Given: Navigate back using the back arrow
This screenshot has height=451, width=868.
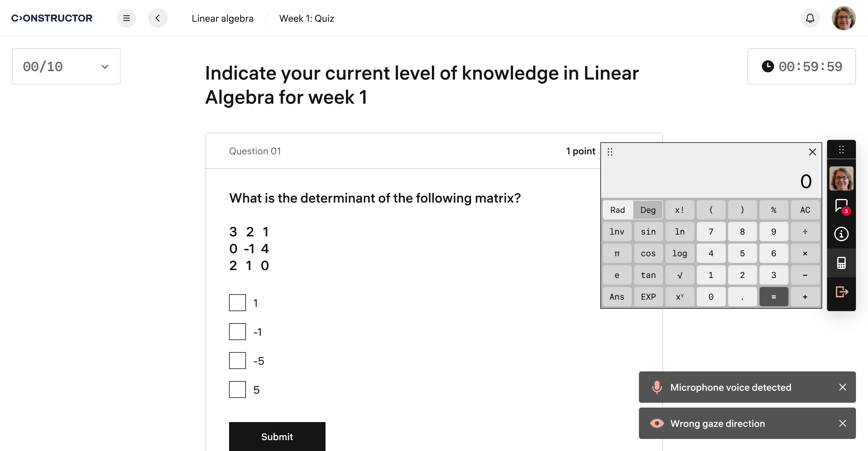Looking at the screenshot, I should tap(158, 18).
